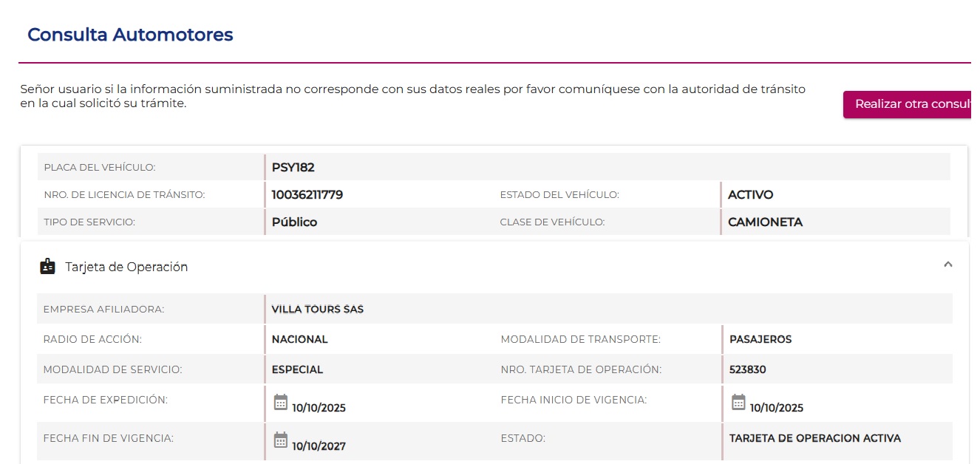Click the expiry date 10/10/2027
Screen dimensions: 980x464
click(x=319, y=446)
